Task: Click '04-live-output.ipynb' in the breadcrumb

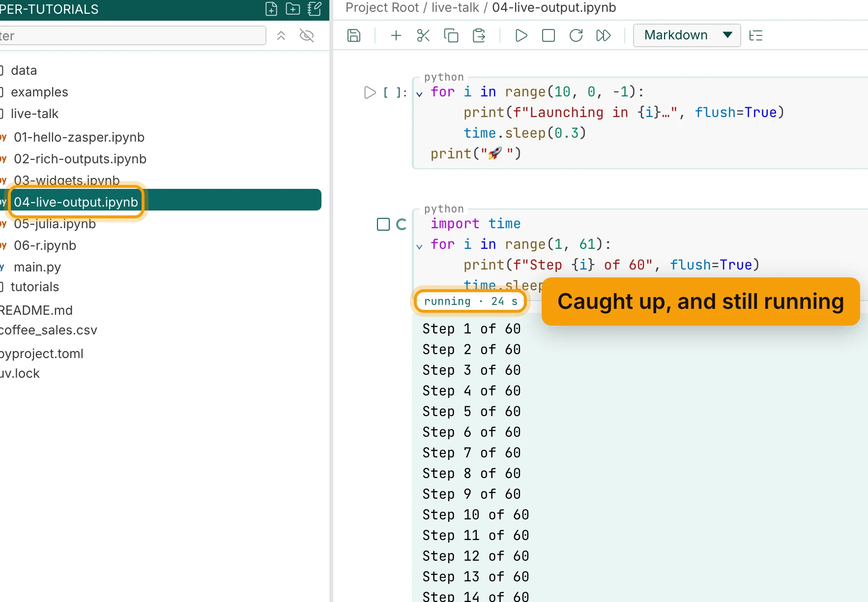Action: coord(554,7)
